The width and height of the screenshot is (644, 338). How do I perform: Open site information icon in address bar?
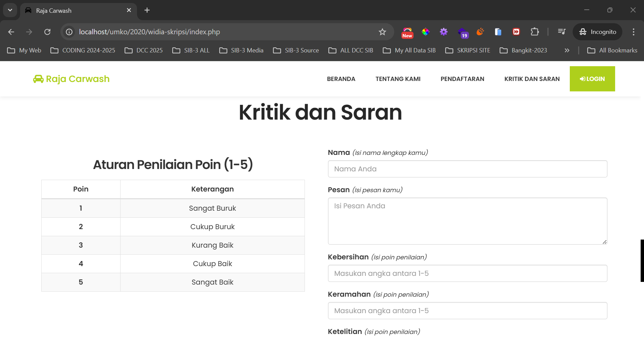(69, 32)
